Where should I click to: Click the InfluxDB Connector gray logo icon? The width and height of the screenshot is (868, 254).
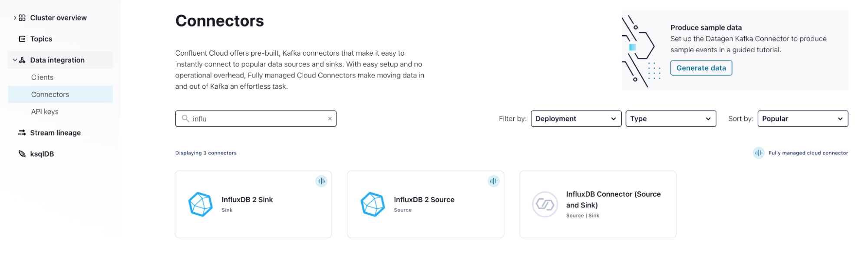[545, 204]
